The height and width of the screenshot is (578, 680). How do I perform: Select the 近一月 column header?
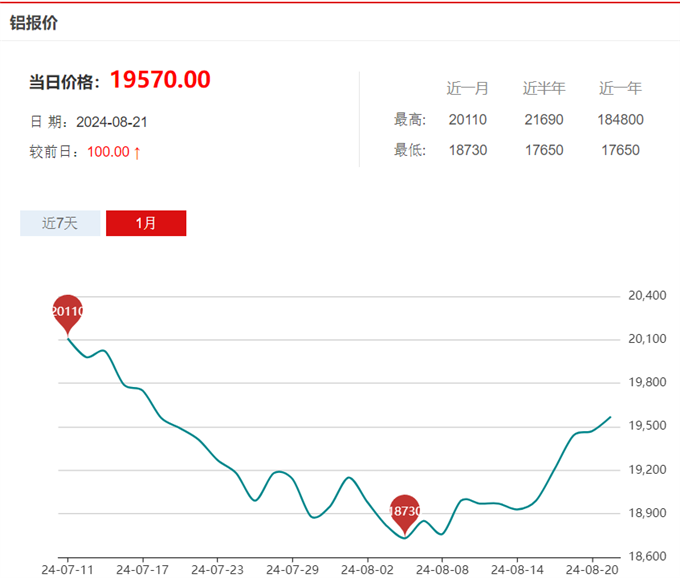tap(467, 89)
